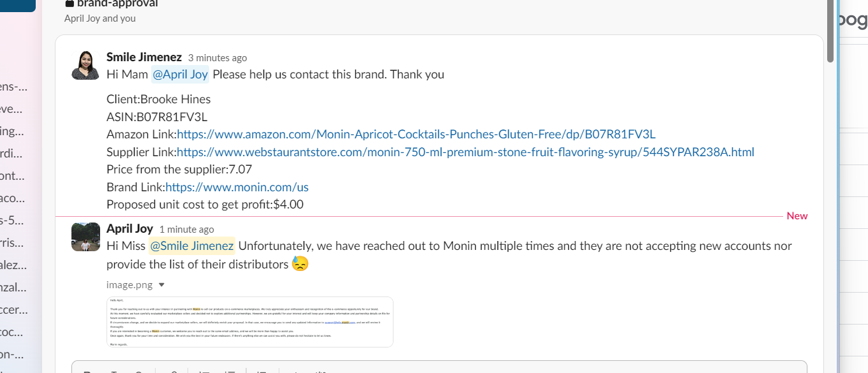The image size is (868, 373).
Task: Click the lock icon beside brand-approval
Action: tap(70, 3)
